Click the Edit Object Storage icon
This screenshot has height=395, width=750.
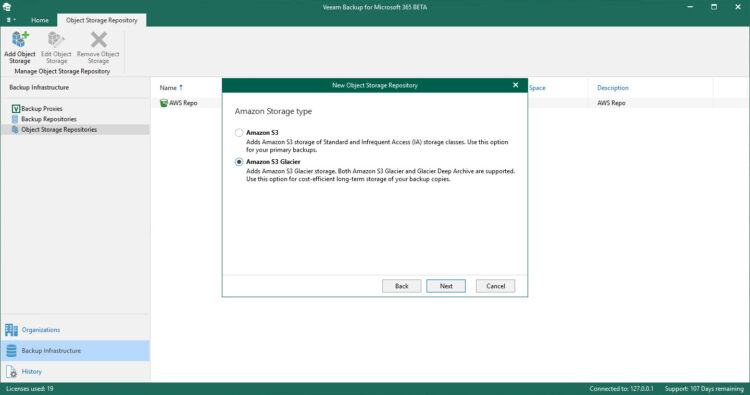pyautogui.click(x=56, y=40)
